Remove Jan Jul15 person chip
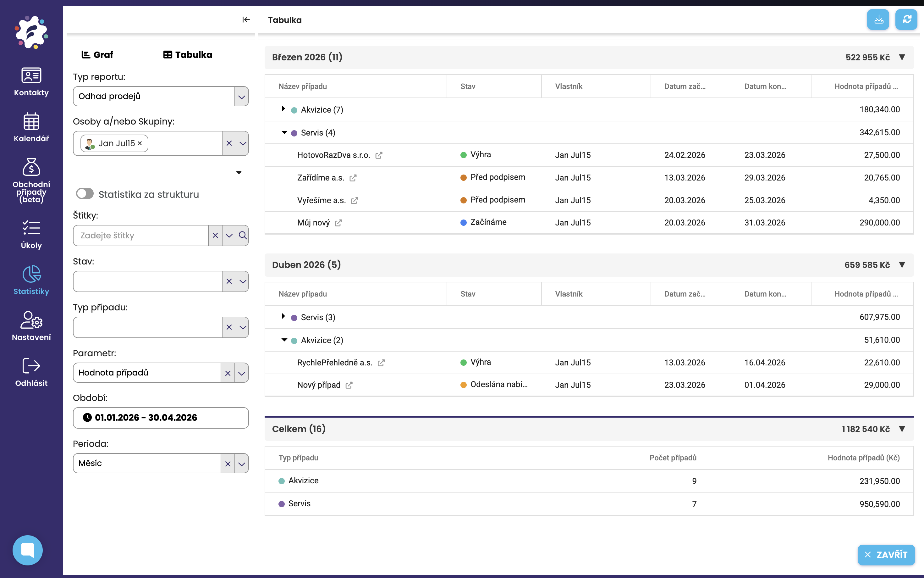Screen dimensions: 924x578 pos(140,143)
